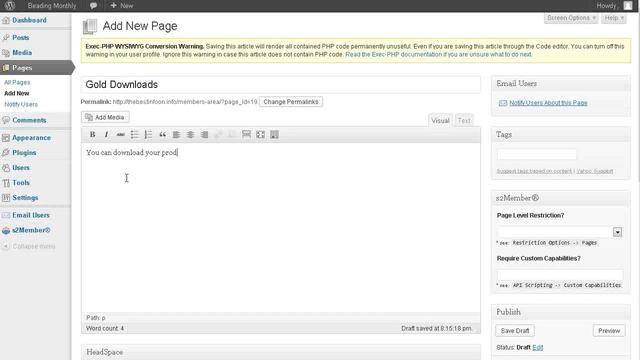Click the Appearance sidebar icon
Image resolution: width=640 pixels, height=360 pixels.
pyautogui.click(x=6, y=138)
